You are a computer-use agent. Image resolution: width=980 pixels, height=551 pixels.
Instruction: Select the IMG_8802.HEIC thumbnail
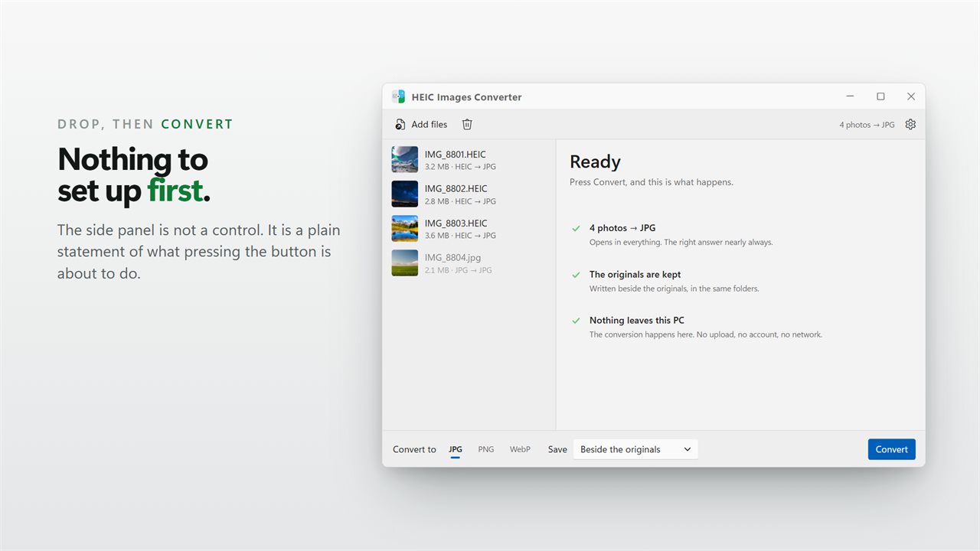(405, 194)
